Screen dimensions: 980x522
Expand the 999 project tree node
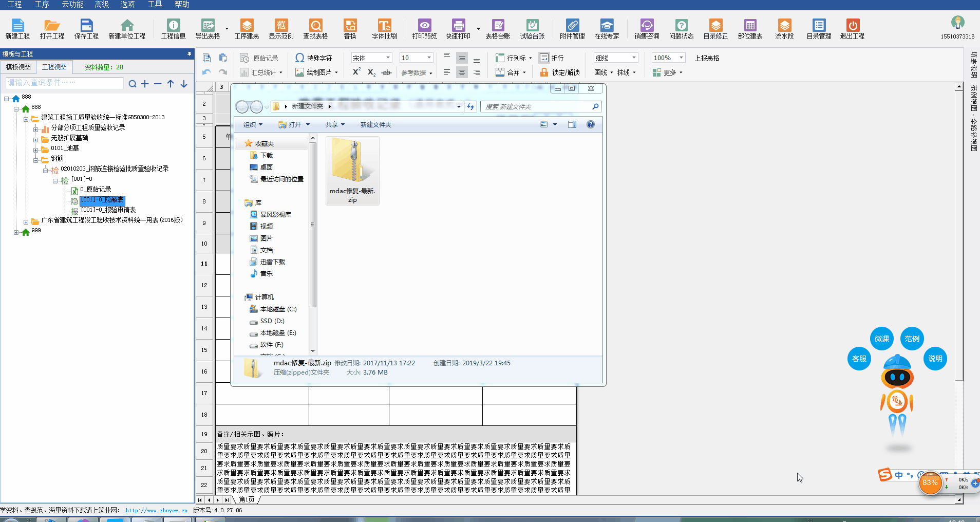(16, 232)
